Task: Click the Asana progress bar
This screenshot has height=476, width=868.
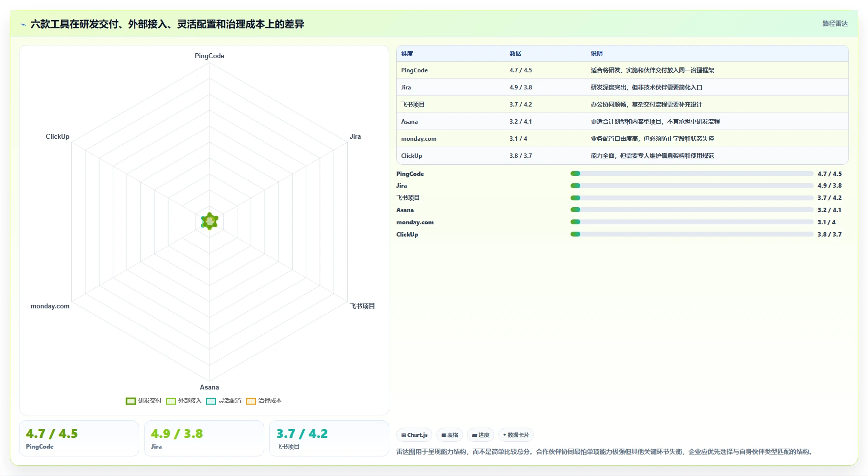Action: pos(692,210)
